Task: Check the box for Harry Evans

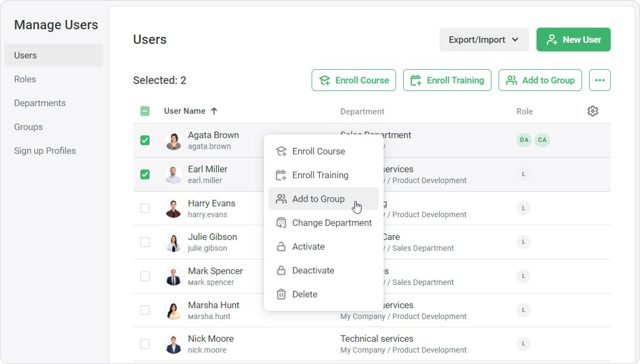Action: (145, 208)
